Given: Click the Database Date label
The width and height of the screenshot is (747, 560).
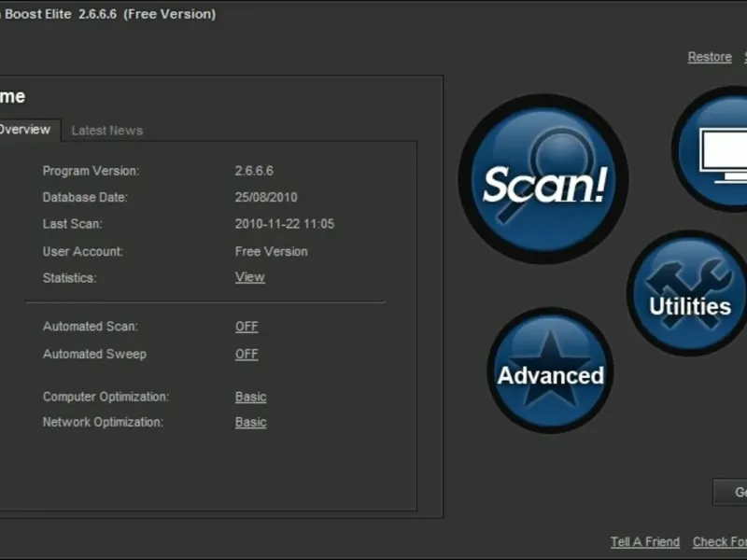Looking at the screenshot, I should tap(85, 197).
